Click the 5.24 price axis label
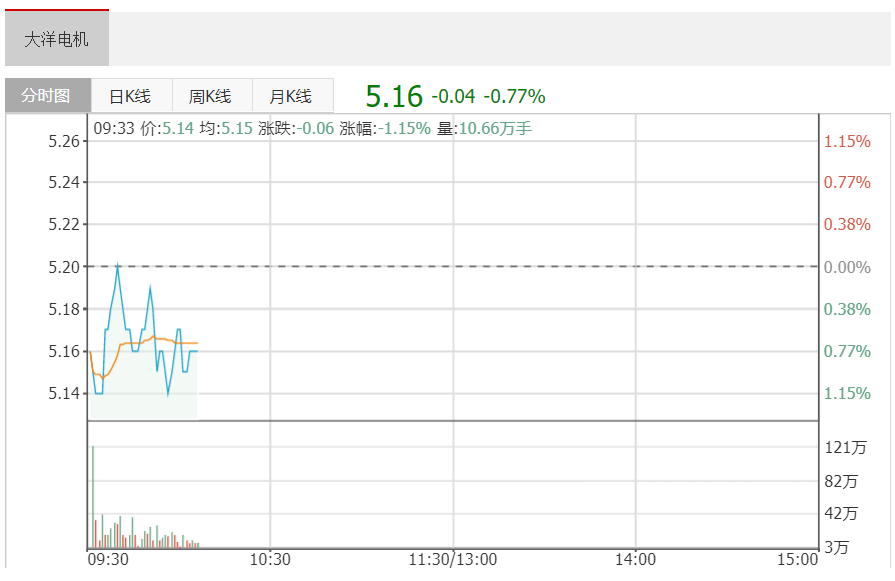Viewport: 895px width, 581px height. (x=64, y=183)
